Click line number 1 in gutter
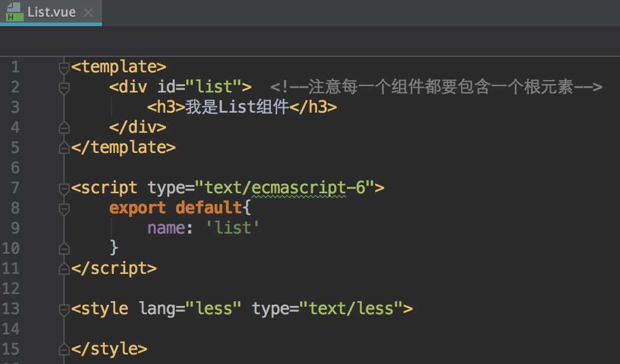 point(15,67)
